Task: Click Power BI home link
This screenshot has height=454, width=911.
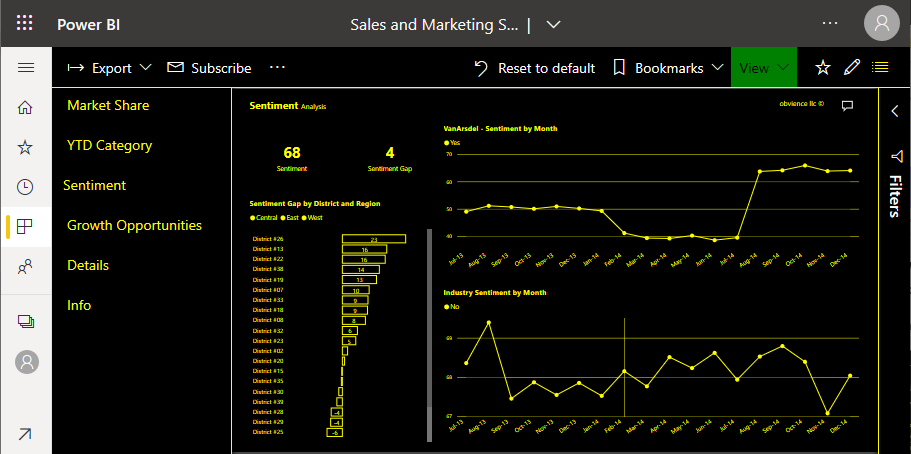Action: coord(88,24)
